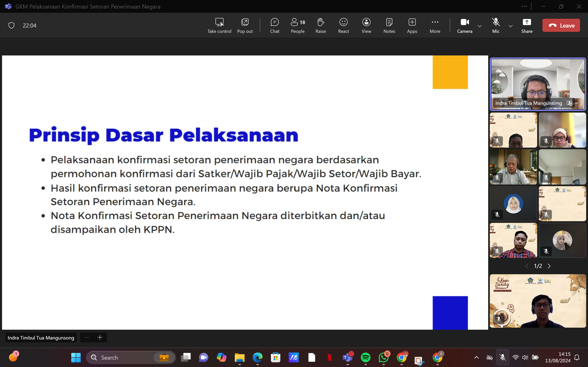Image resolution: width=588 pixels, height=367 pixels.
Task: Open meeting Notes
Action: point(389,25)
